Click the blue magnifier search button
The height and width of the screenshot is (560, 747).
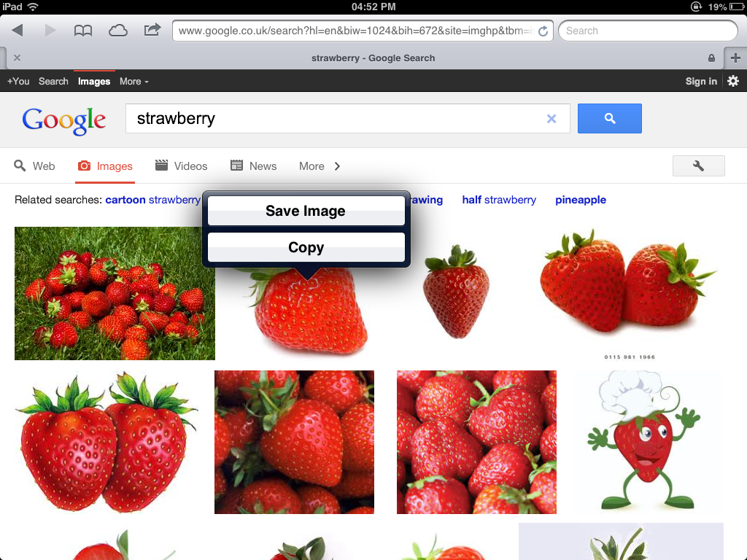[x=609, y=118]
